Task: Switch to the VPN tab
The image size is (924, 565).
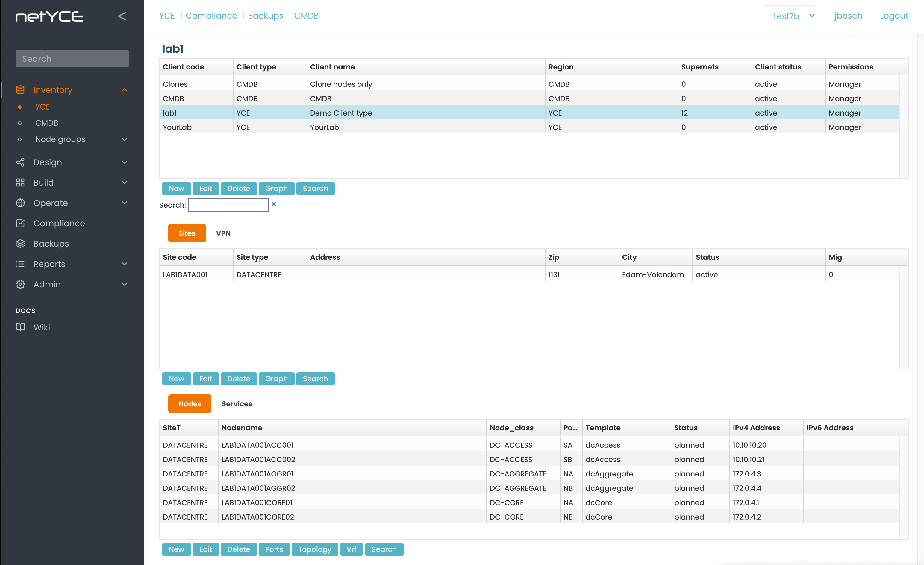Action: point(223,233)
